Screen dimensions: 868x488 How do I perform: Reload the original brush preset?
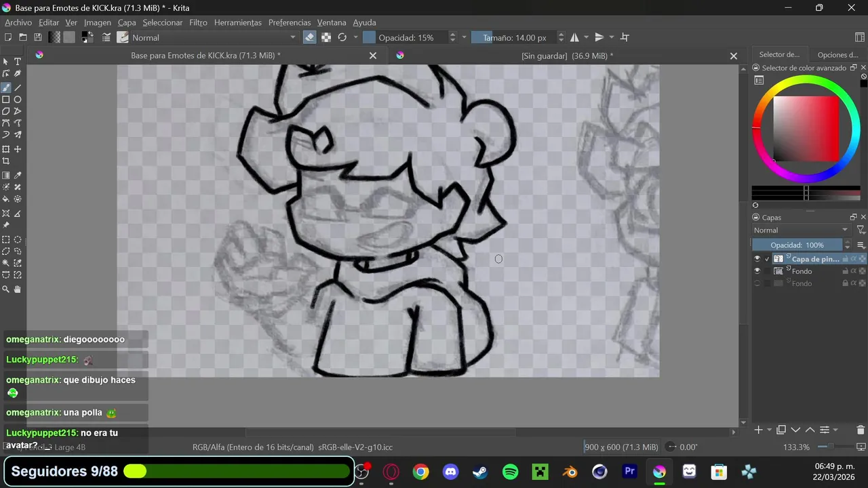coord(342,37)
